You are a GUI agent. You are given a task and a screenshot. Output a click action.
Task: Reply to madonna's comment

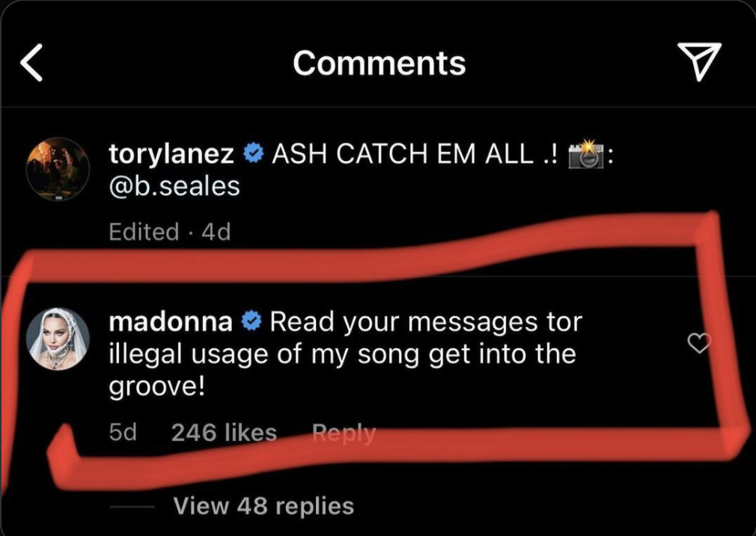coord(344,433)
